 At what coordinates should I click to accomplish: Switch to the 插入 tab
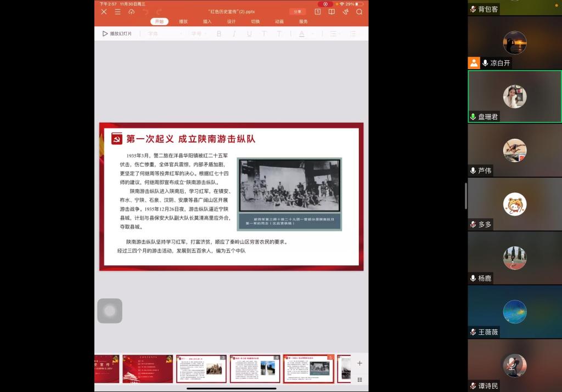click(x=207, y=21)
